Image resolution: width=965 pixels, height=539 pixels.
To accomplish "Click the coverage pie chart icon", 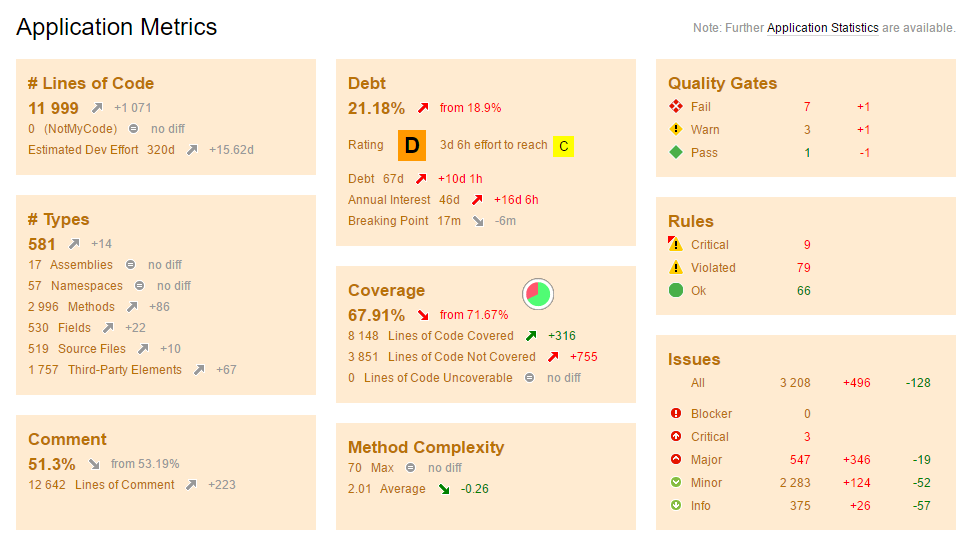I will click(538, 294).
